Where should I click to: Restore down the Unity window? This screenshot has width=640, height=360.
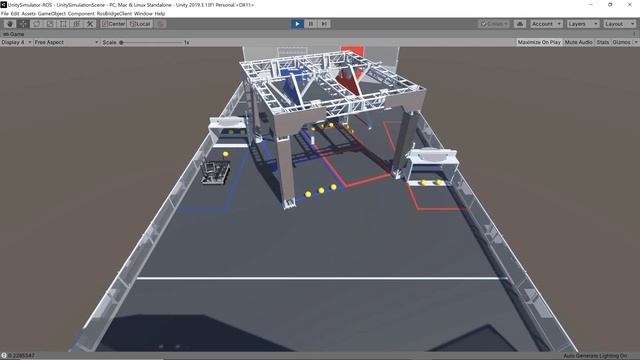[x=610, y=4]
